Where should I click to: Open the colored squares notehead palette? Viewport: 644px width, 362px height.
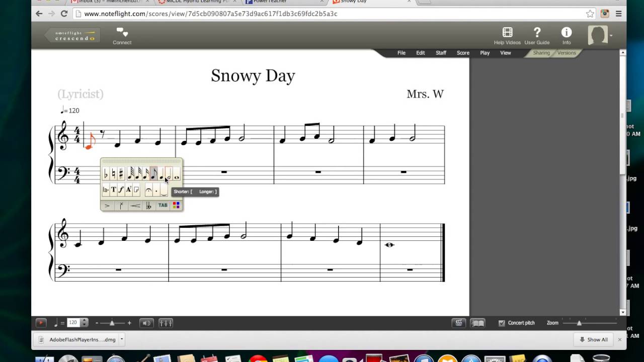[176, 206]
